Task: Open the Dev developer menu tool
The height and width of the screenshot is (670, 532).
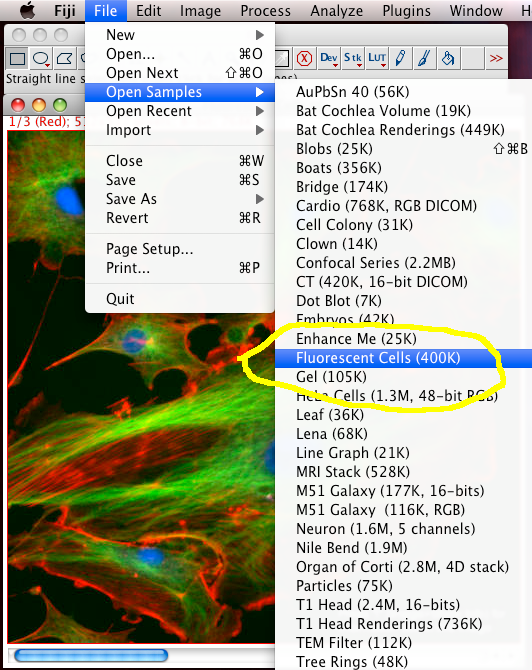Action: coord(329,58)
